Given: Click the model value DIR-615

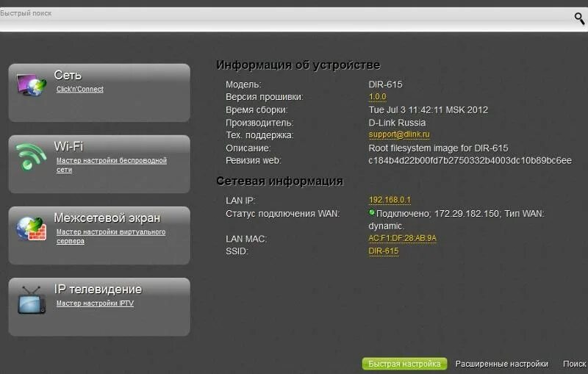Looking at the screenshot, I should click(x=385, y=84).
